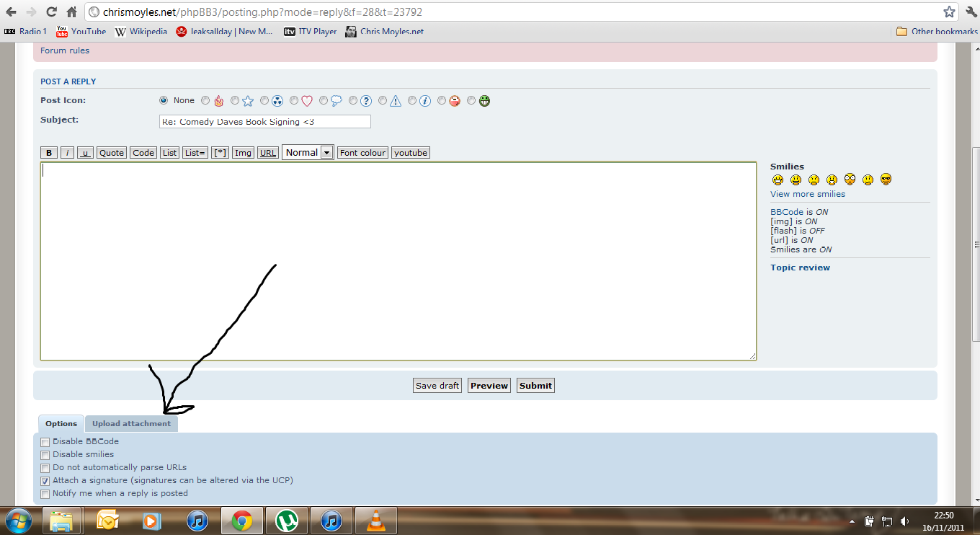This screenshot has width=980, height=535.
Task: Switch to the Upload attachment tab
Action: (x=131, y=424)
